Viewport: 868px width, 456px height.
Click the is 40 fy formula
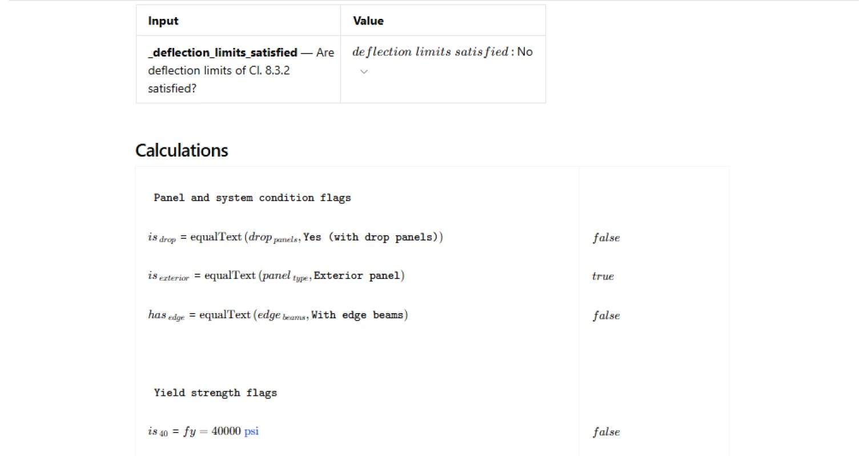[x=203, y=431]
